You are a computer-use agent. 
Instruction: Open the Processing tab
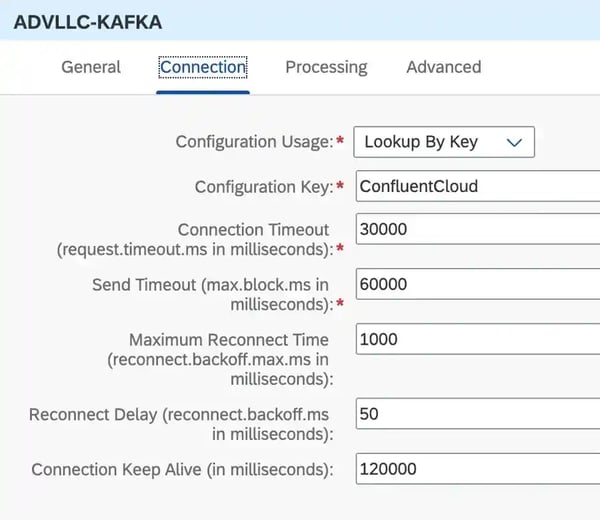click(326, 67)
